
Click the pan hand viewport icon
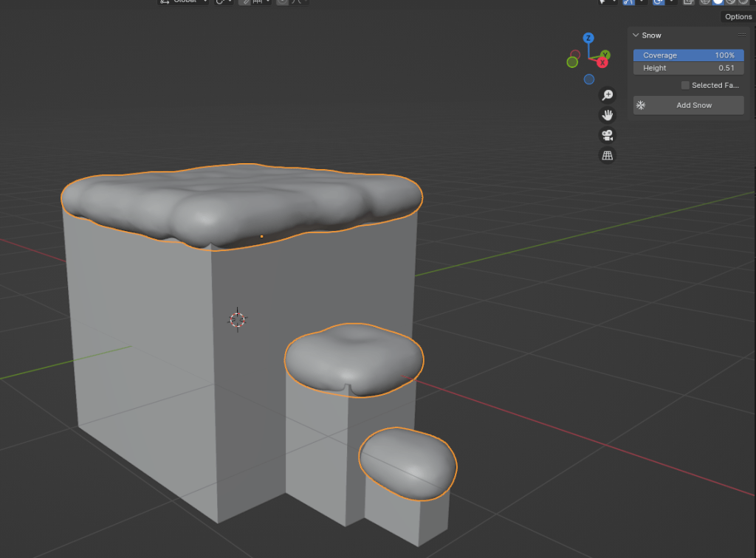608,115
